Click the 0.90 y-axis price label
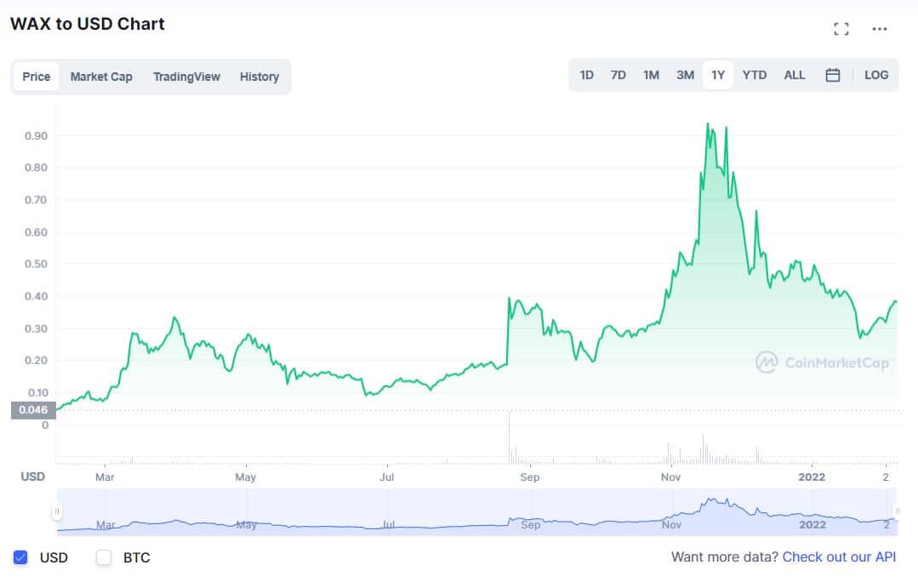918x588 pixels. 37,136
